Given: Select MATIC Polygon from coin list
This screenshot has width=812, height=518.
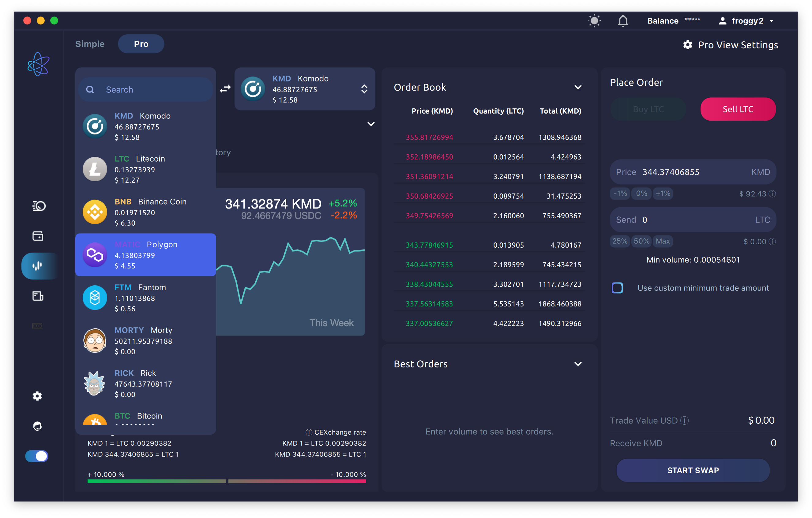Looking at the screenshot, I should [x=146, y=255].
